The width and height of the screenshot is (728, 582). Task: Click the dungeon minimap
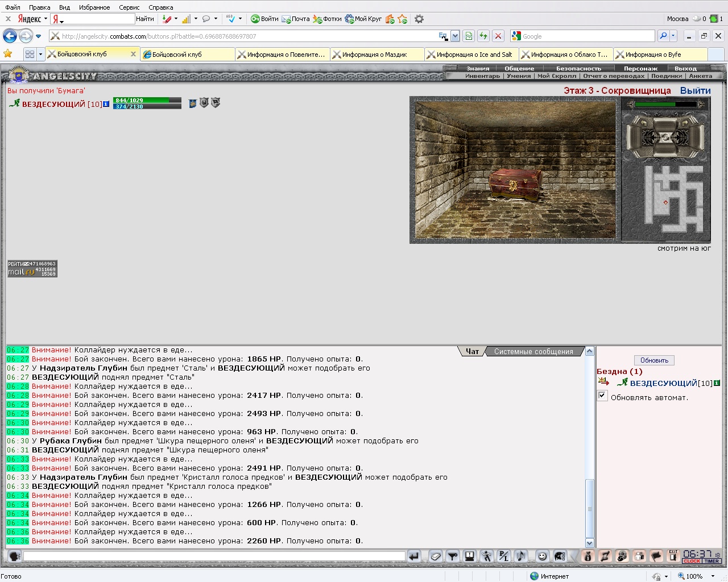pyautogui.click(x=674, y=199)
